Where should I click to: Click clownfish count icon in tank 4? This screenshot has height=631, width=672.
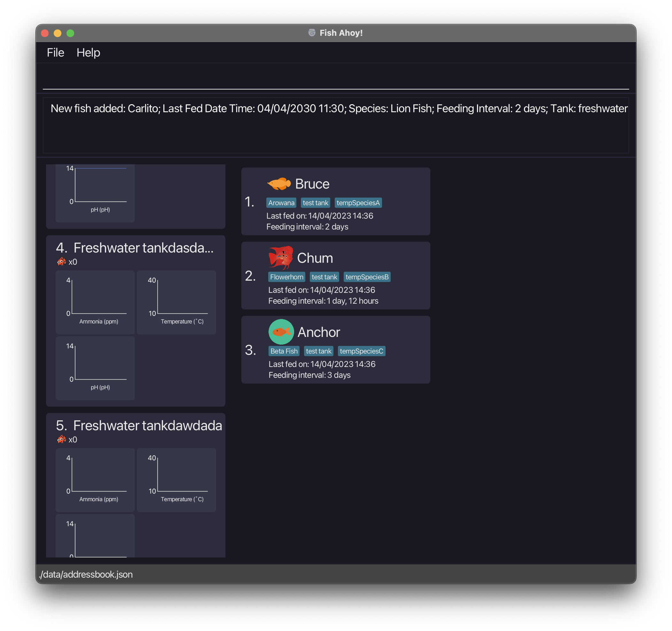click(x=61, y=261)
